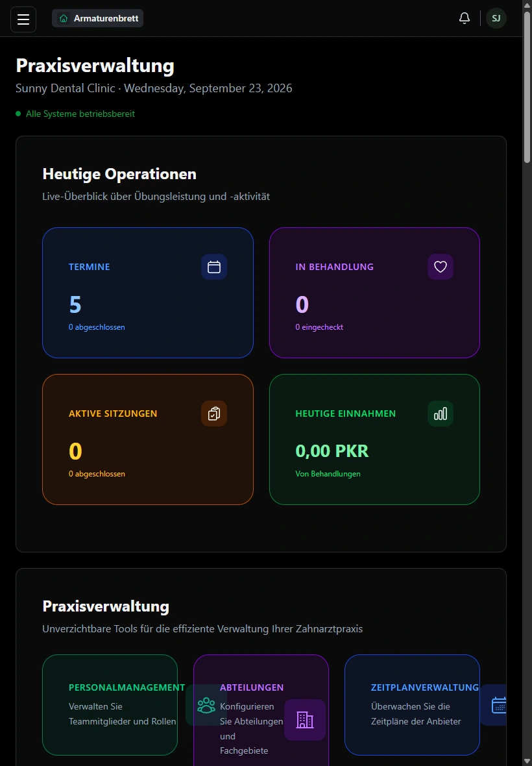This screenshot has height=766, width=532.
Task: Open the Aktive Sitzungen card
Action: coord(148,439)
